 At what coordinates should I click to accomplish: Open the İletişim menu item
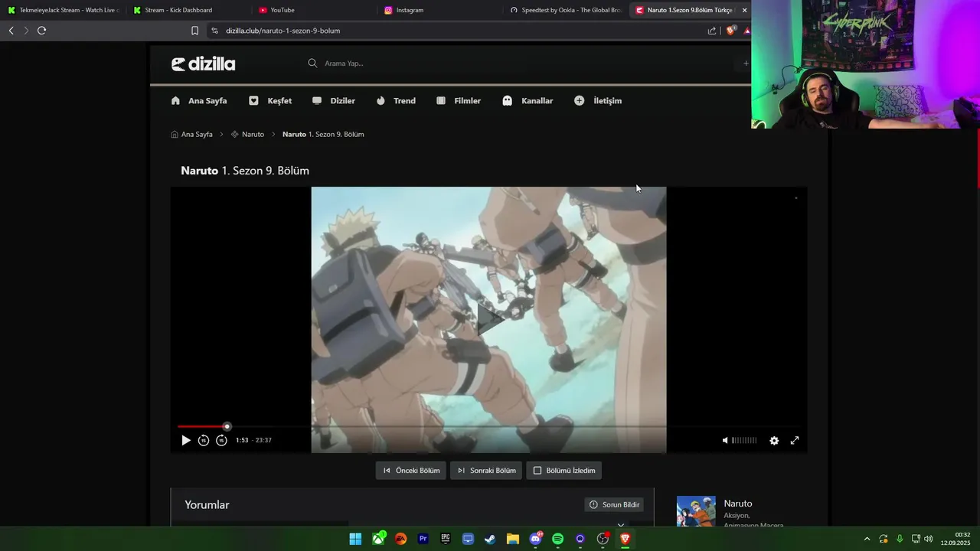[598, 101]
